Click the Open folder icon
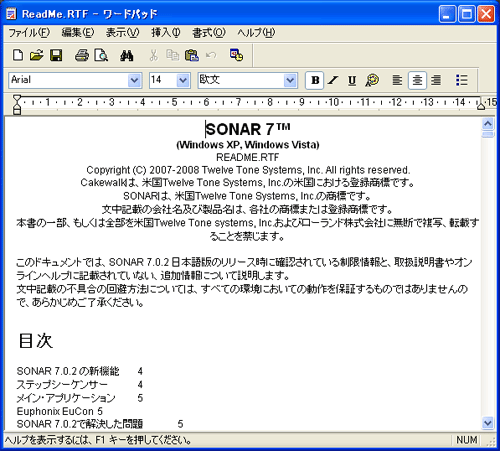 tap(37, 55)
